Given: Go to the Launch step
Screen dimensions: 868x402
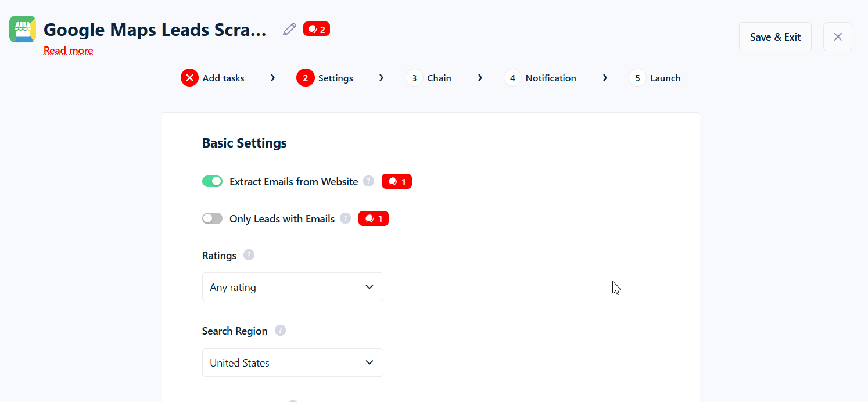Looking at the screenshot, I should [x=655, y=78].
